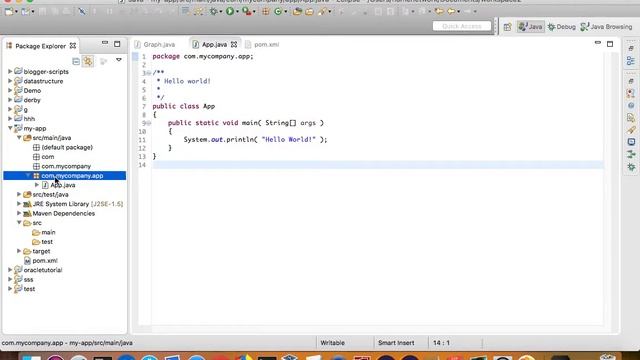Open the Package Explorer view menu triangle
The width and height of the screenshot is (640, 360).
[x=119, y=60]
